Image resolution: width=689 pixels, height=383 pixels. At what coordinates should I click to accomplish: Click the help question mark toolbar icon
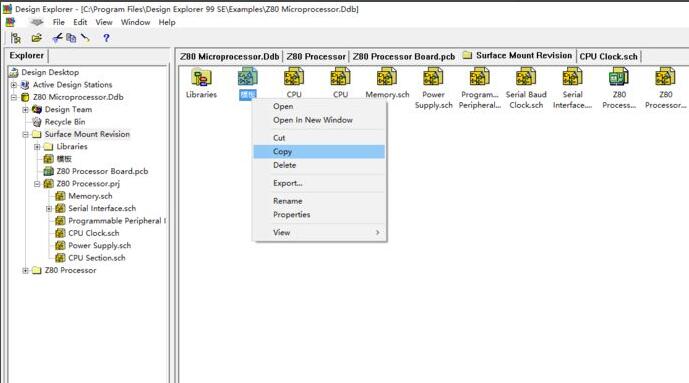(x=106, y=38)
